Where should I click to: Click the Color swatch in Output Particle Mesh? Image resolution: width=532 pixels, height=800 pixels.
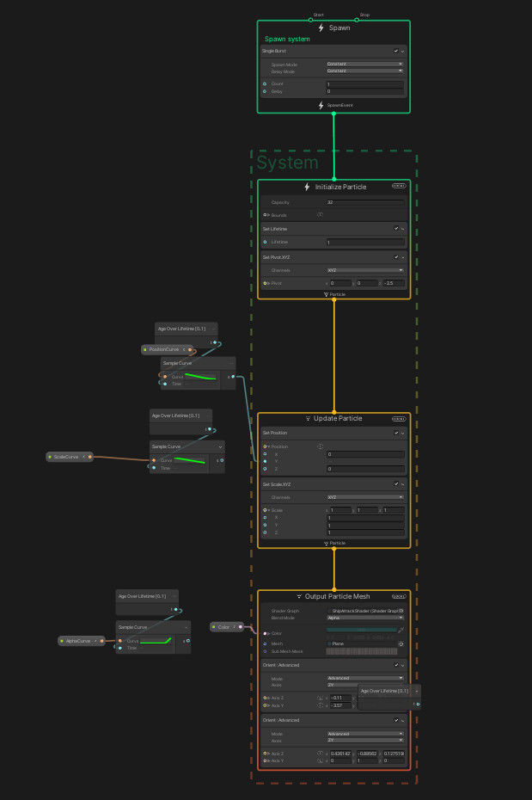point(361,630)
